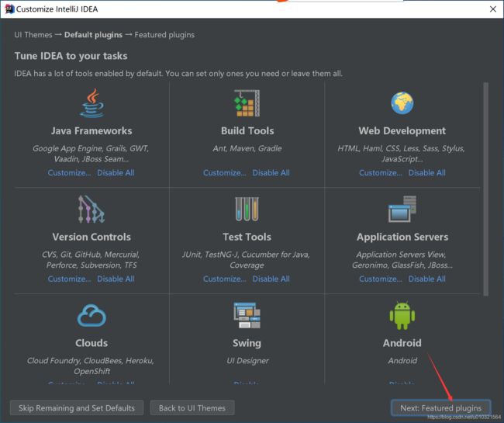Disable all Build Tools plugins
Viewport: 504px width, 423px height.
coord(271,173)
